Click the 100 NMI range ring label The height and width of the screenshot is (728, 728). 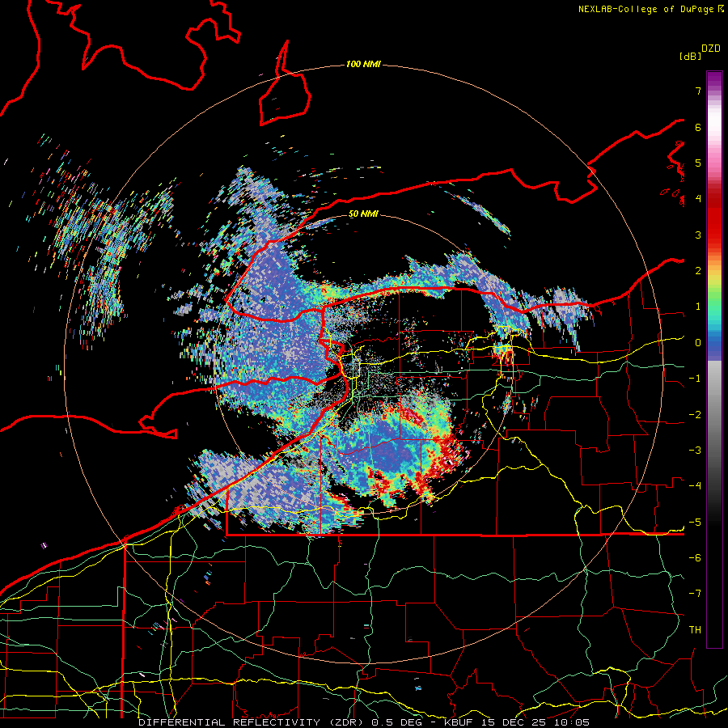pos(363,64)
